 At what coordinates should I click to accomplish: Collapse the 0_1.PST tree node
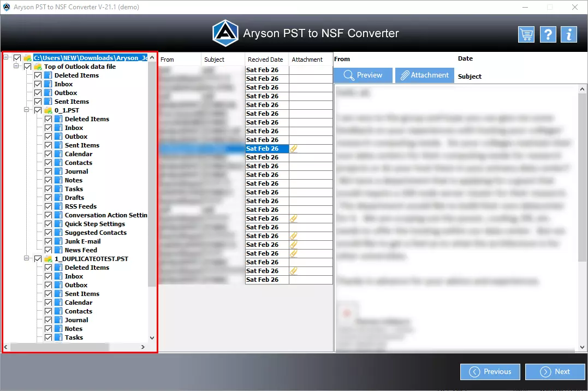27,110
